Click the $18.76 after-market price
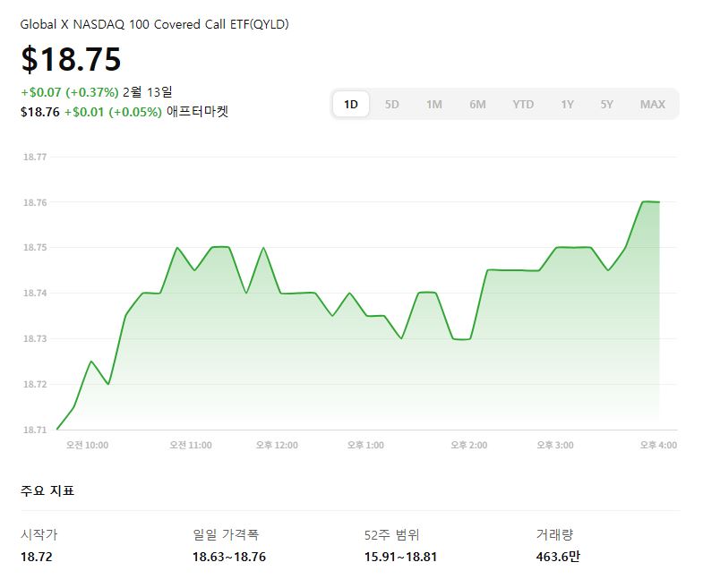 click(40, 112)
